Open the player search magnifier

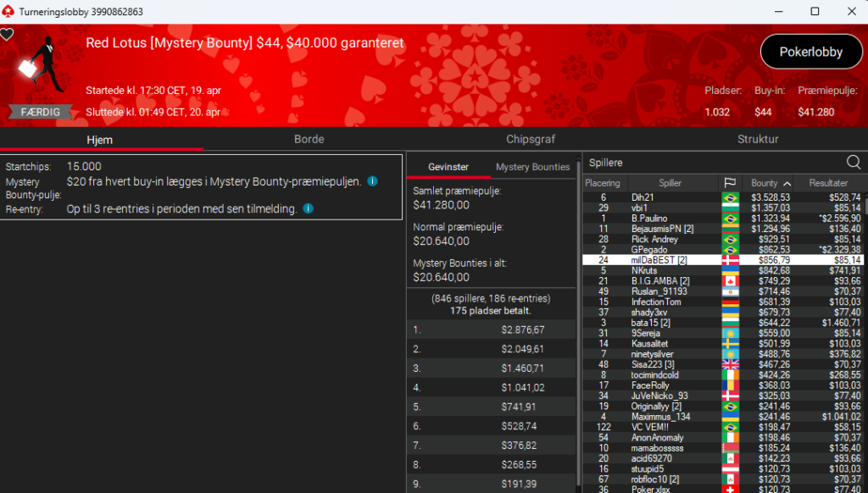854,162
